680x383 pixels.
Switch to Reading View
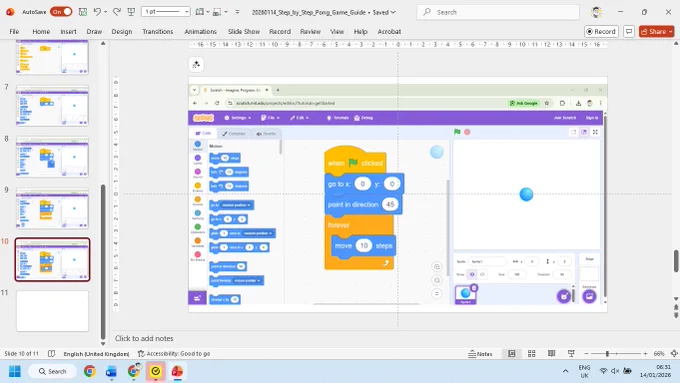pos(551,354)
